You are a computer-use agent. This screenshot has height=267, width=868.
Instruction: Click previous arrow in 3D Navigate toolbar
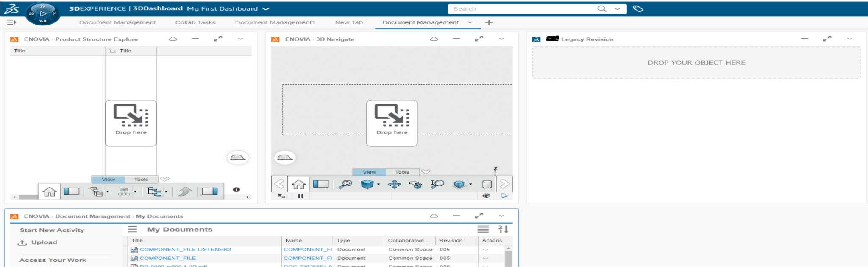tap(279, 184)
